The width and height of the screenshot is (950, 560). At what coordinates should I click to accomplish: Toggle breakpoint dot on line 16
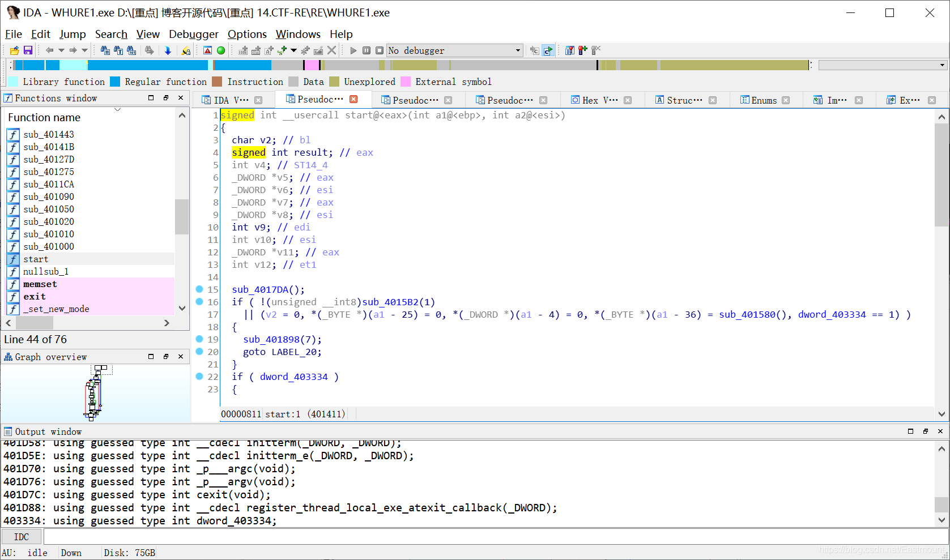[x=199, y=301]
